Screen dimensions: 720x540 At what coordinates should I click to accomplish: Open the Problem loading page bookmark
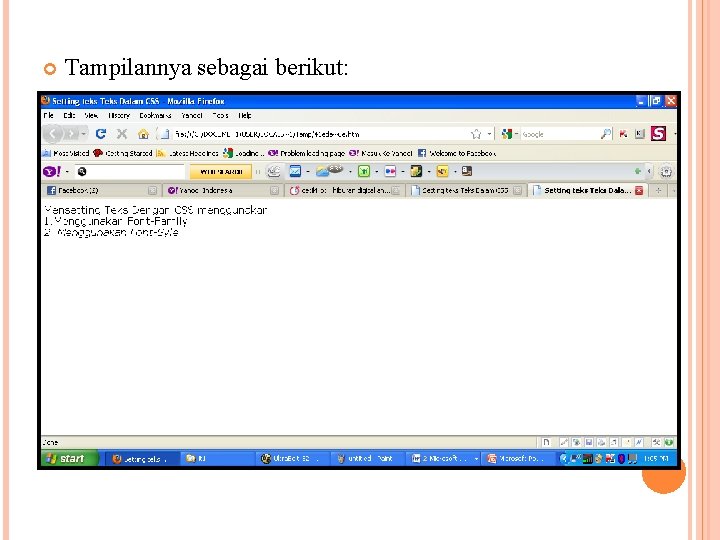306,153
